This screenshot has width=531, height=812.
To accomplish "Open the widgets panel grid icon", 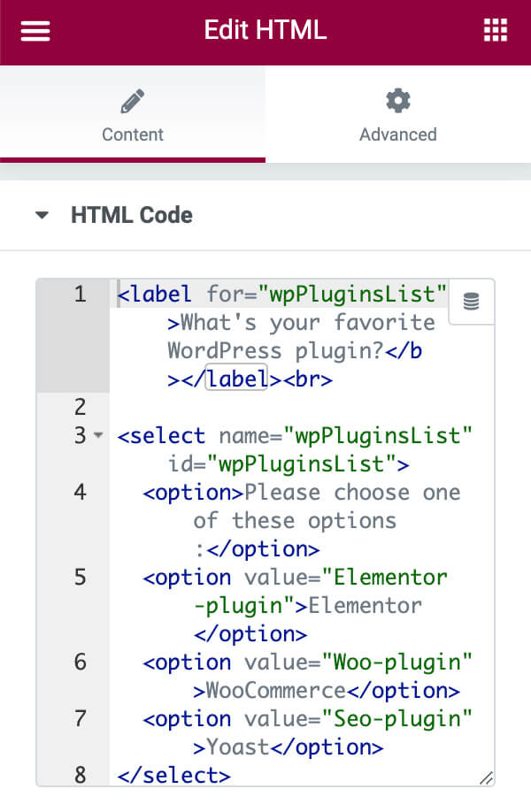I will 496,30.
